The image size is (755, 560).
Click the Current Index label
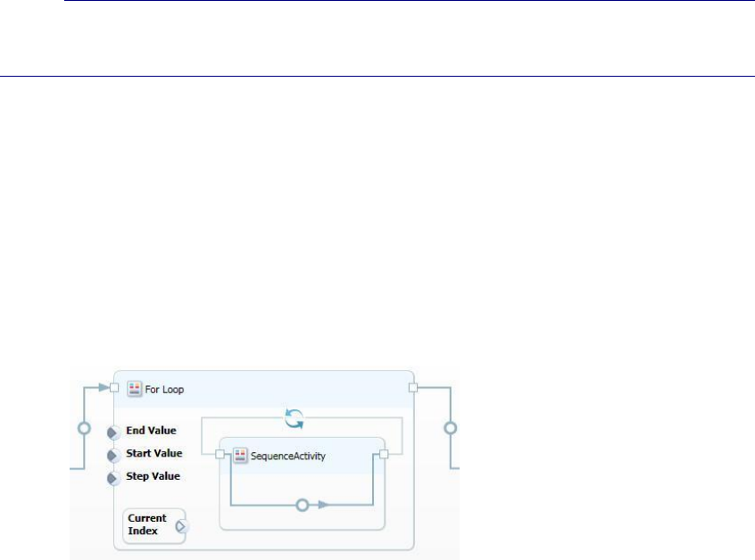147,524
